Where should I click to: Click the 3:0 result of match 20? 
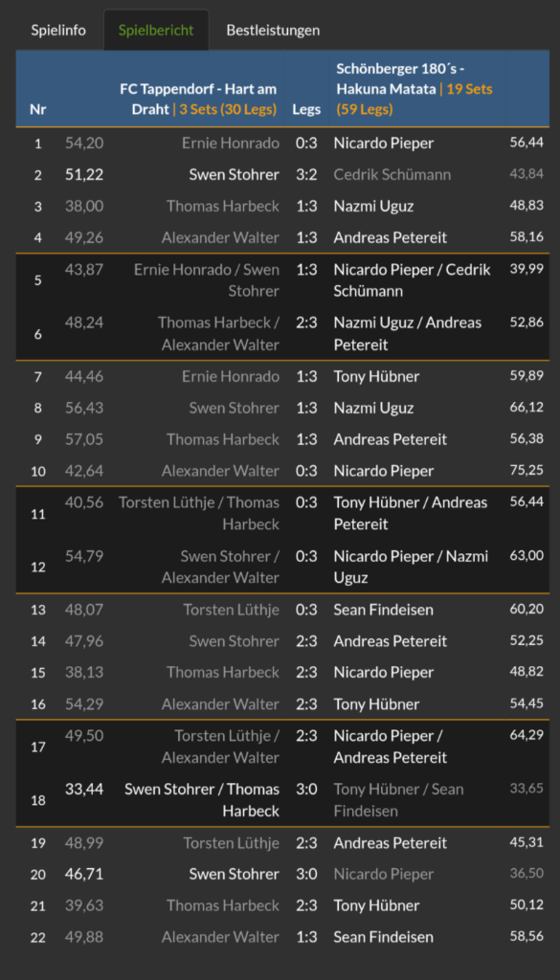point(306,875)
